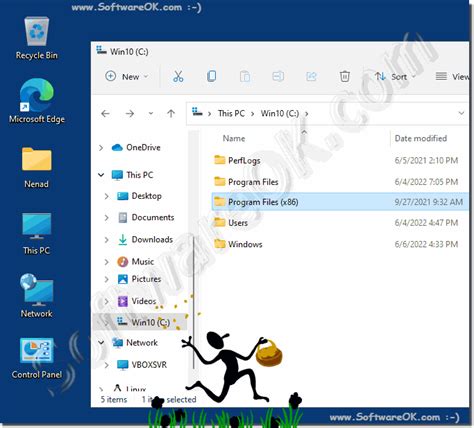Open the Sort options dropdown
This screenshot has height=428, width=474.
395,77
